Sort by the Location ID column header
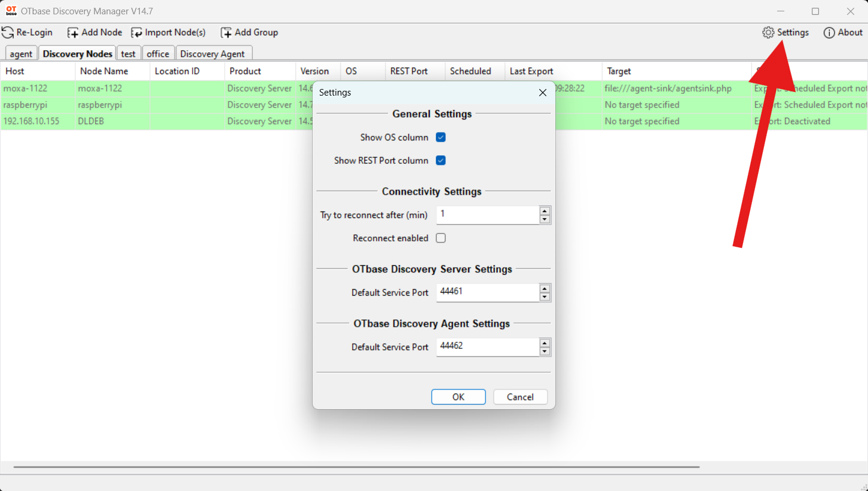868x491 pixels. pyautogui.click(x=187, y=71)
